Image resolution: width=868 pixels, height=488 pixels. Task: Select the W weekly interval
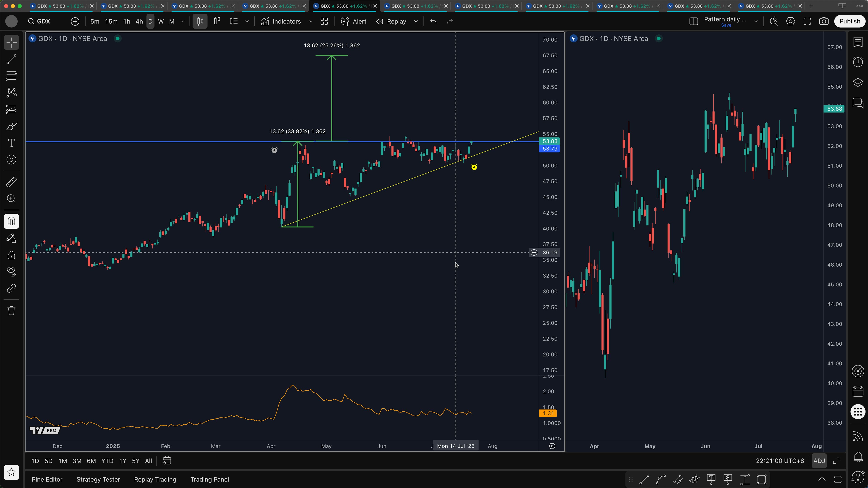point(161,21)
